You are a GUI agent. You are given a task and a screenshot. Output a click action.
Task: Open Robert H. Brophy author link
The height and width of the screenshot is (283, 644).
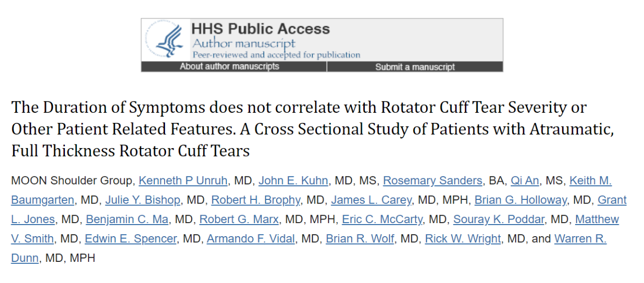256,200
